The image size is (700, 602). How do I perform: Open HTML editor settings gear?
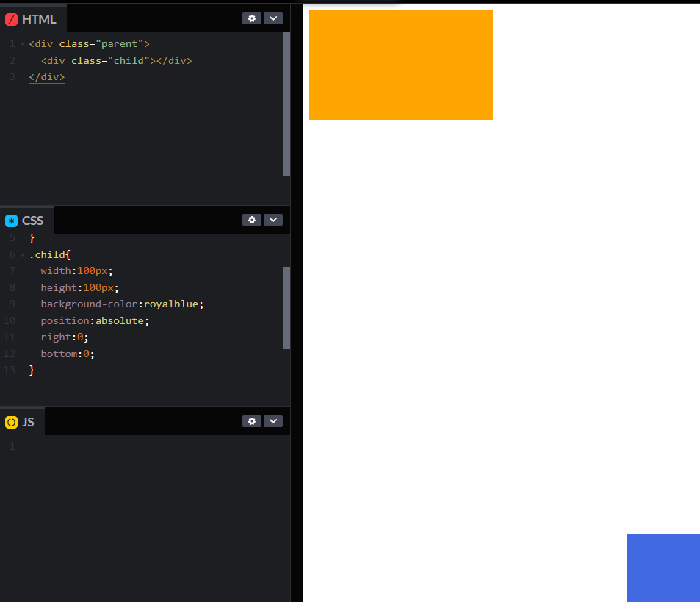pyautogui.click(x=252, y=18)
